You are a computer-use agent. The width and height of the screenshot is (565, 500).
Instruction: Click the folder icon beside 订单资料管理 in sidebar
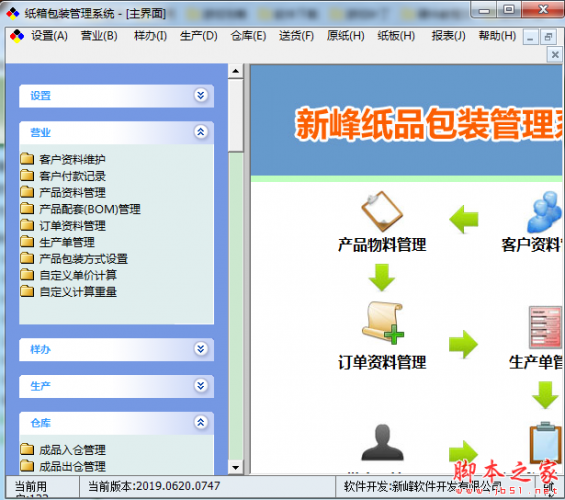(27, 225)
